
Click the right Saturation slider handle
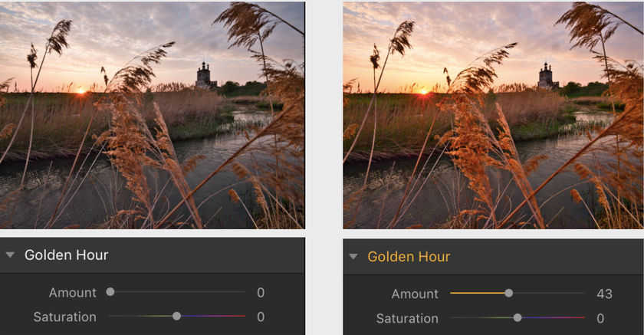tap(517, 318)
